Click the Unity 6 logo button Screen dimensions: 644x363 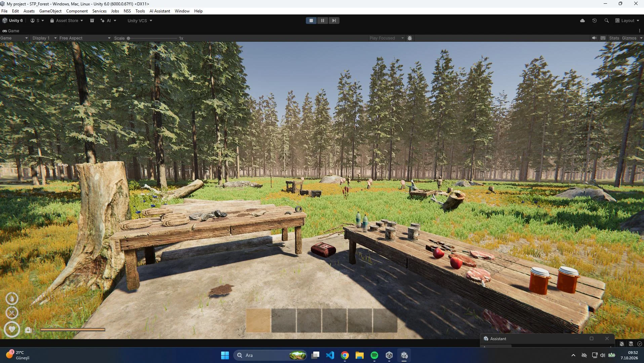(13, 21)
